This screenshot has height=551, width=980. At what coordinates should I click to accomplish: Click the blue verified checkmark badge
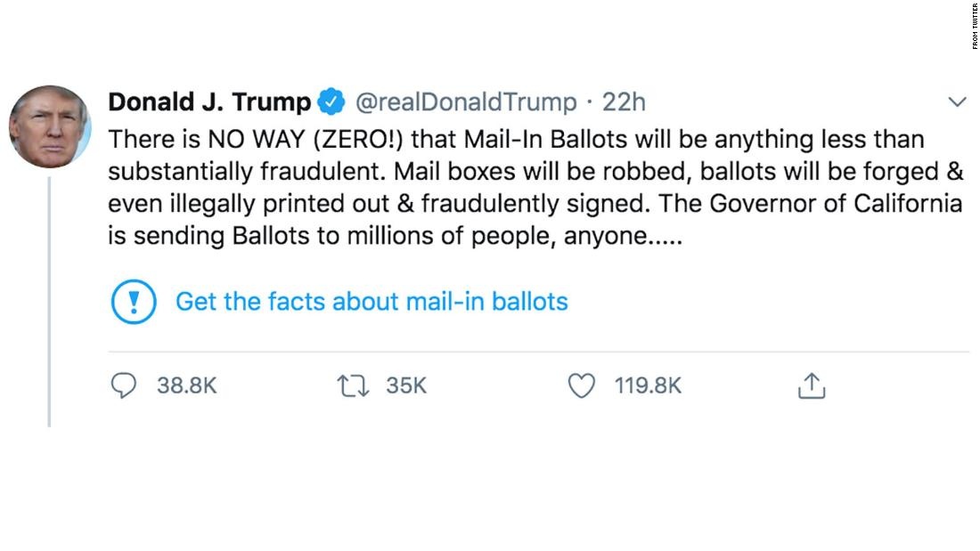(332, 102)
